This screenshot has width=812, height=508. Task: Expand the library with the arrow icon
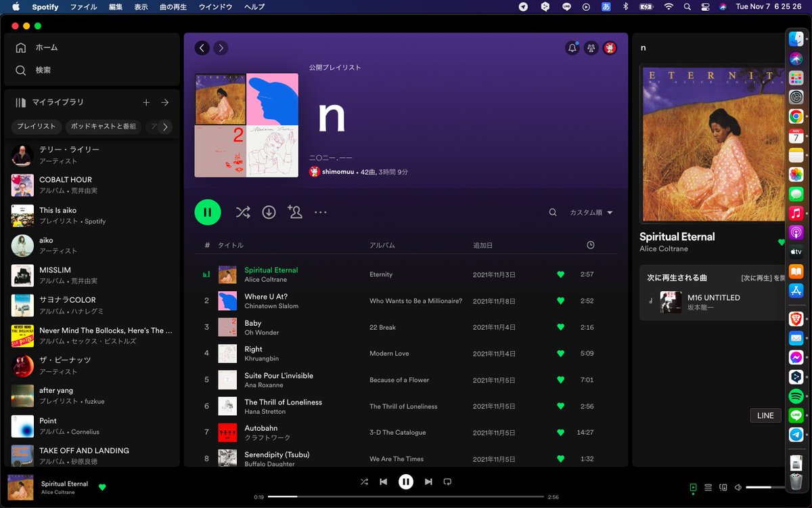click(164, 102)
